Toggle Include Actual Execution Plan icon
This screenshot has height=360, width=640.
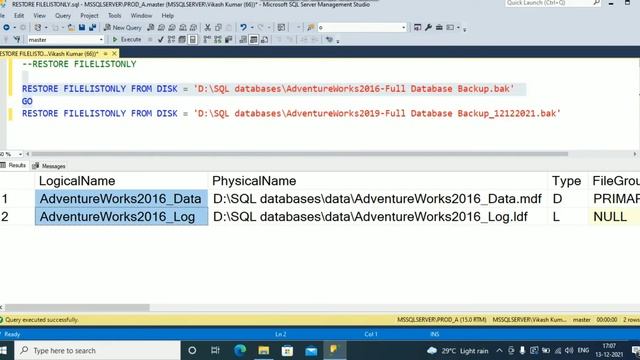(207, 40)
